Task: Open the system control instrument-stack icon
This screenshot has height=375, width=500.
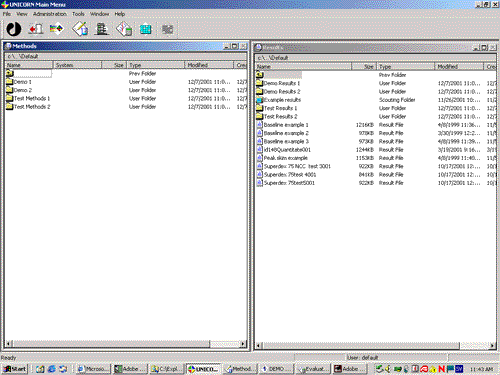Action: pyautogui.click(x=101, y=29)
